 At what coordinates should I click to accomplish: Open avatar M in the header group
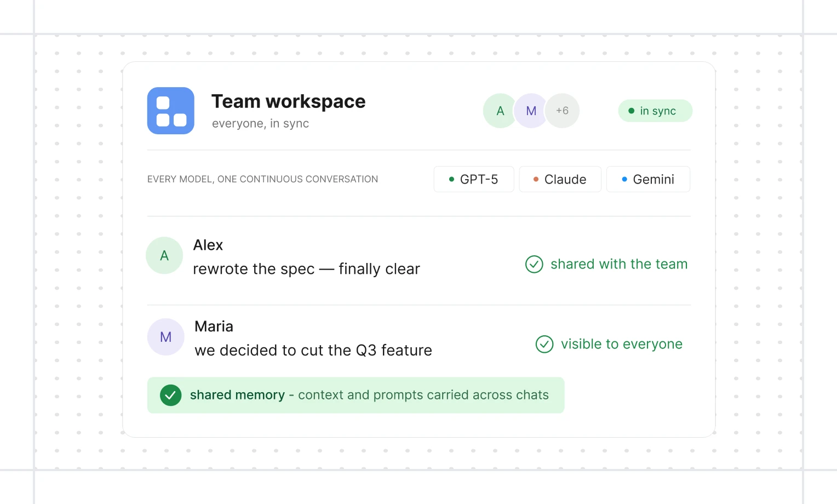531,111
